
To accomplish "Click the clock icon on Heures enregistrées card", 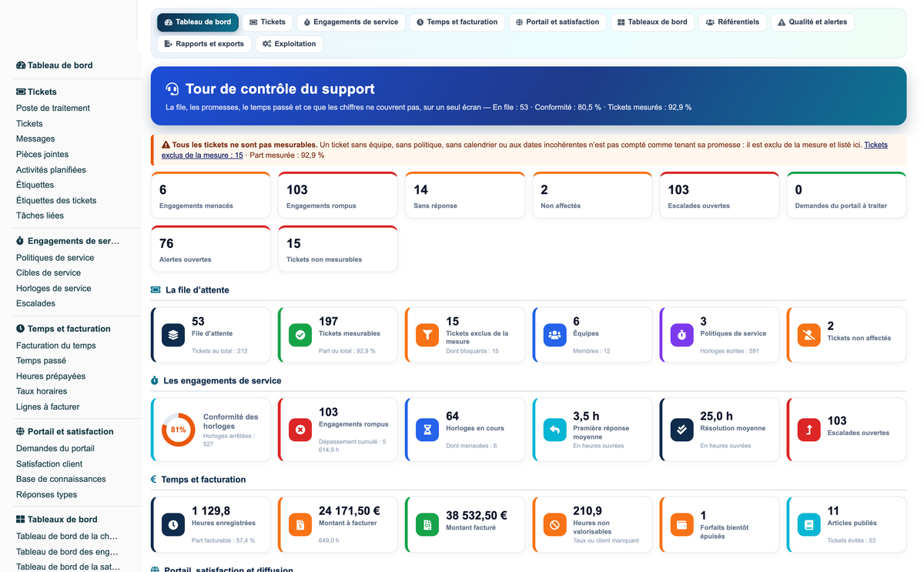I will (x=173, y=524).
